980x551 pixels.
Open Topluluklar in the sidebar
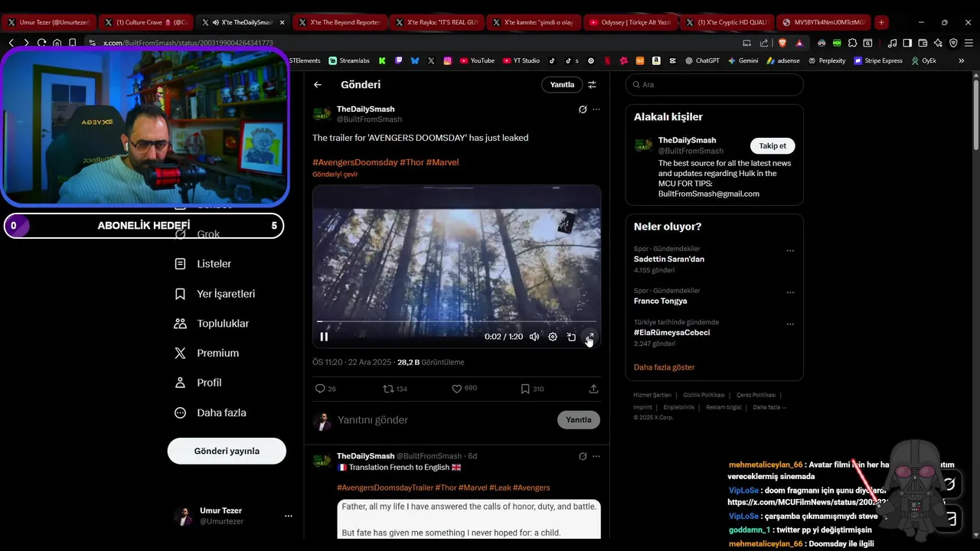point(212,324)
